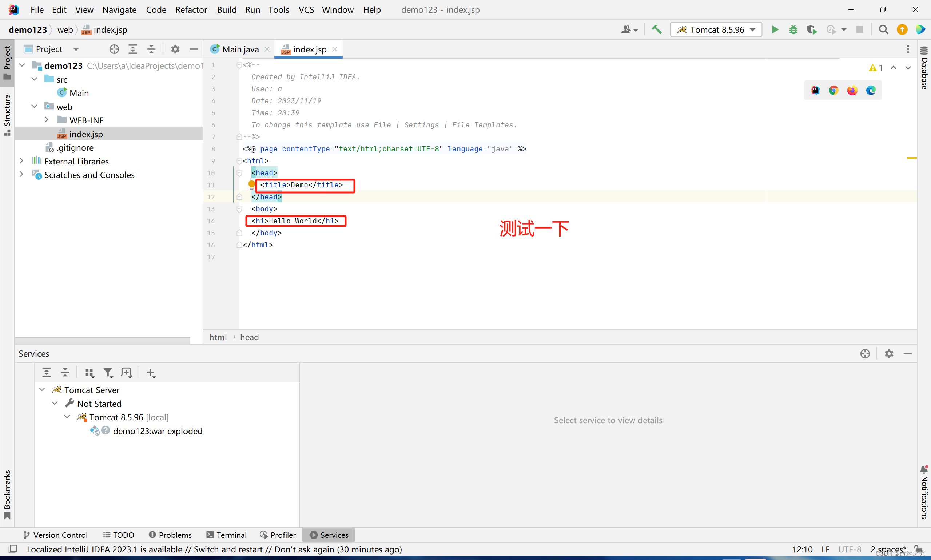Click the Project panel horizontal scrollbar
The height and width of the screenshot is (560, 931).
point(102,340)
